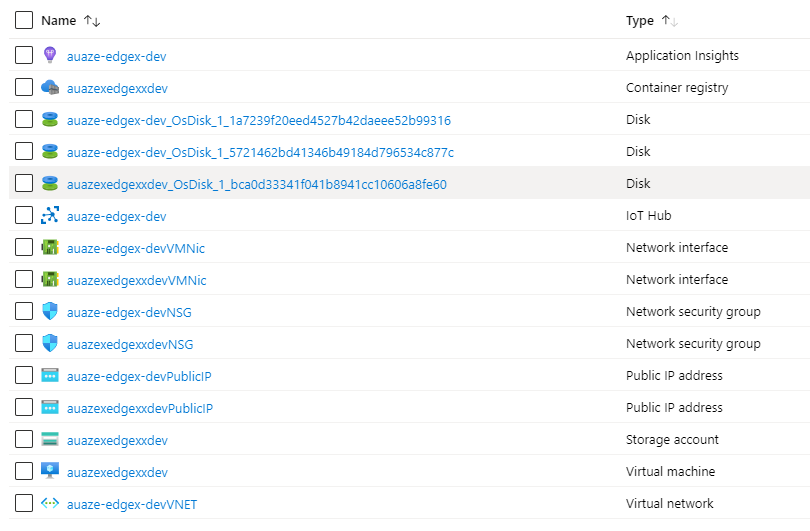The height and width of the screenshot is (531, 810).
Task: Check the auazexedgexxdevPublicIP row checkbox
Action: [24, 408]
